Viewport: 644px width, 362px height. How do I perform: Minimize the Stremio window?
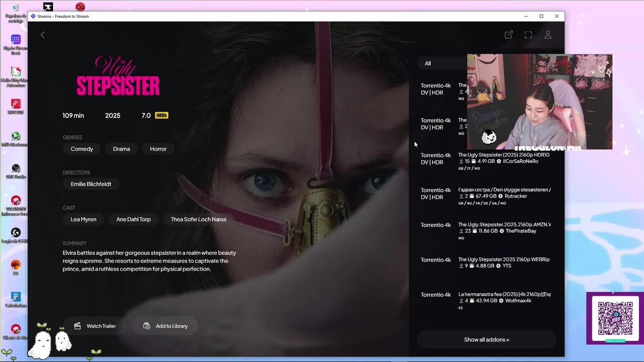(526, 16)
